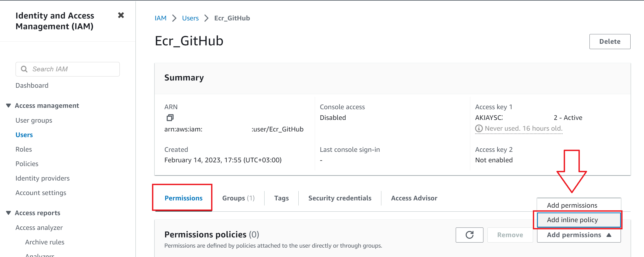Navigate to Users breadcrumb link
This screenshot has width=644, height=257.
pos(190,18)
